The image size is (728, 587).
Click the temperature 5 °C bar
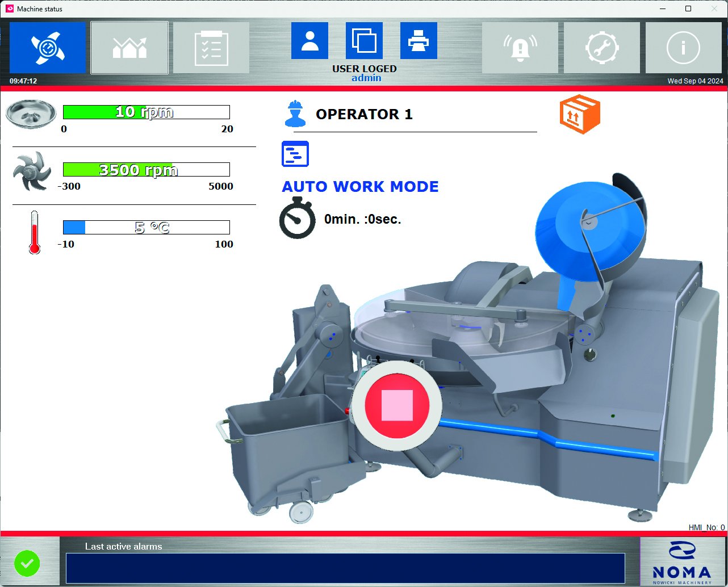pos(146,228)
